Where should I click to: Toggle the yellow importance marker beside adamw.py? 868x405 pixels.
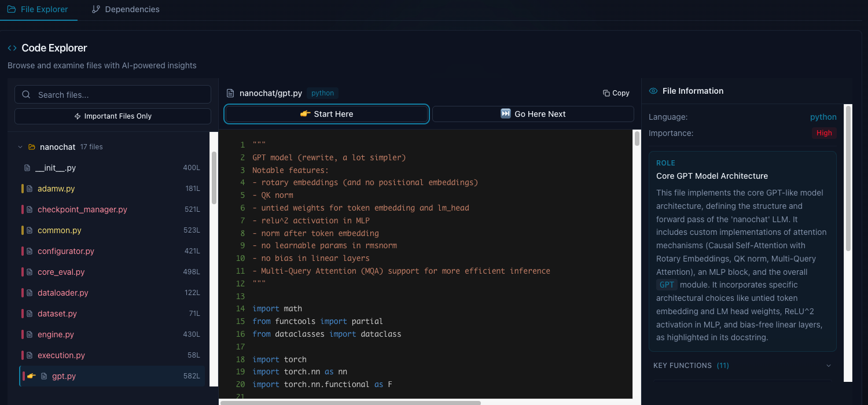[x=22, y=188]
